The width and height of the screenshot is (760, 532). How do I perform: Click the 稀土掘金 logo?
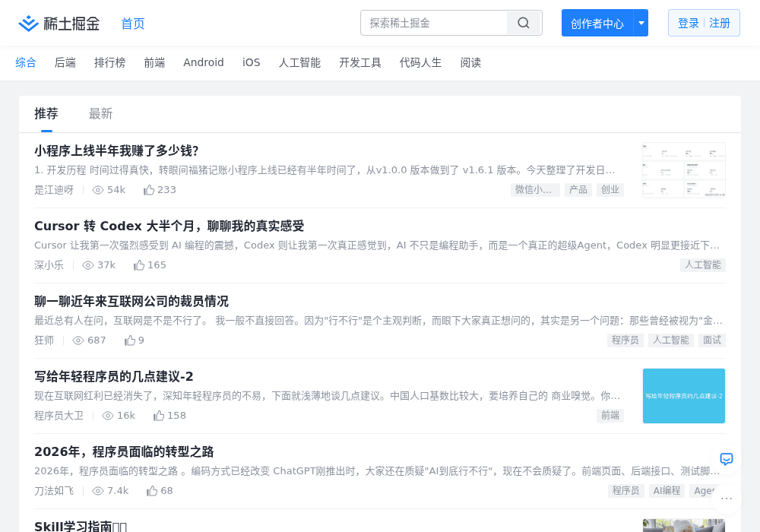[59, 24]
